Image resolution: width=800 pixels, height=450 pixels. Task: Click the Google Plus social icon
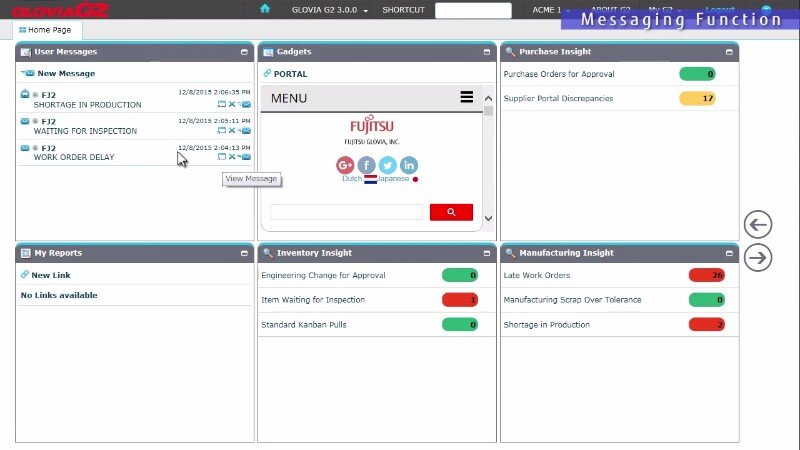[x=345, y=165]
